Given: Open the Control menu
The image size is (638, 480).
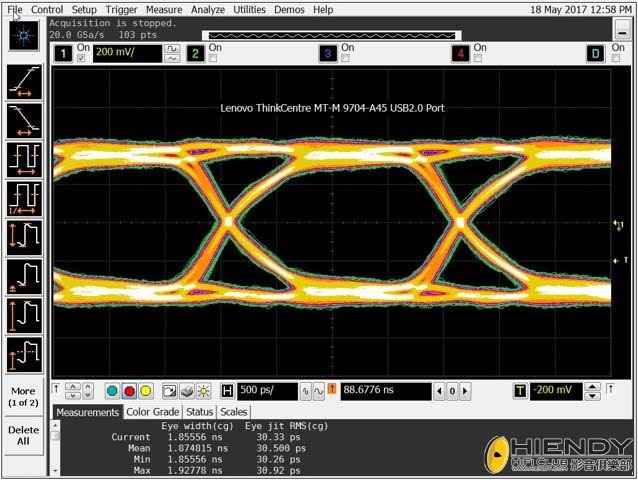Looking at the screenshot, I should [47, 9].
